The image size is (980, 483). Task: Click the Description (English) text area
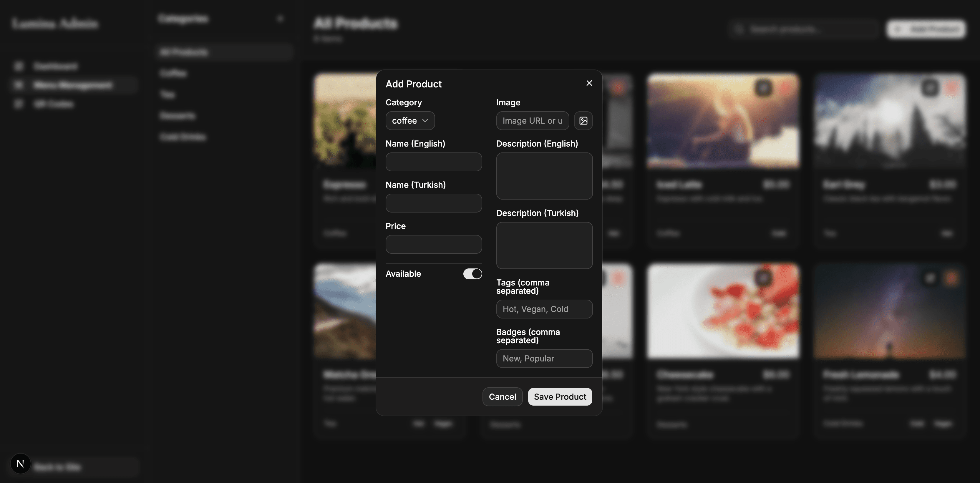544,176
